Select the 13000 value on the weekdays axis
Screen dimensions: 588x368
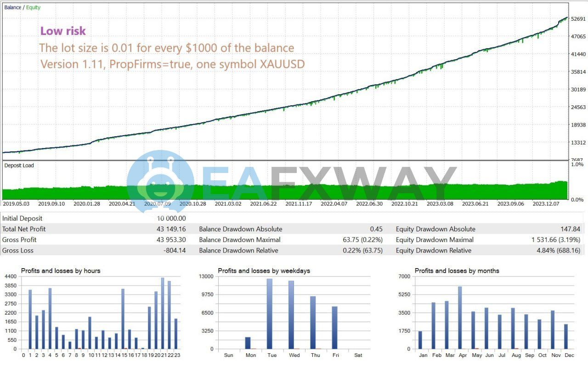pos(206,276)
